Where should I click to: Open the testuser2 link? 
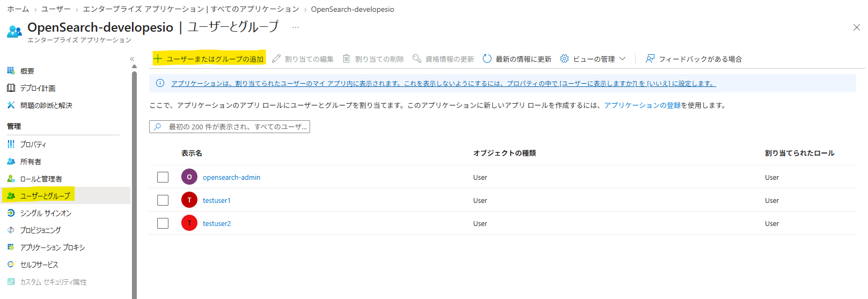(x=217, y=223)
